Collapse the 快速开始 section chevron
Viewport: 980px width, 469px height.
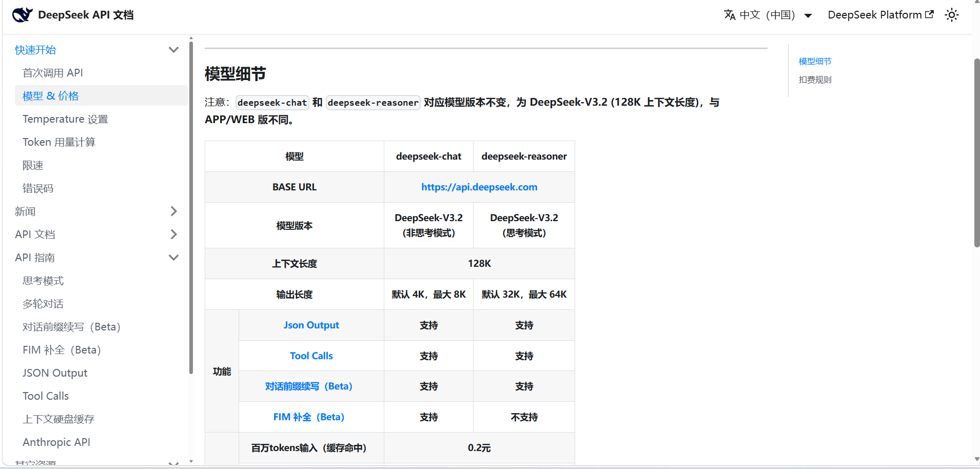(x=173, y=50)
